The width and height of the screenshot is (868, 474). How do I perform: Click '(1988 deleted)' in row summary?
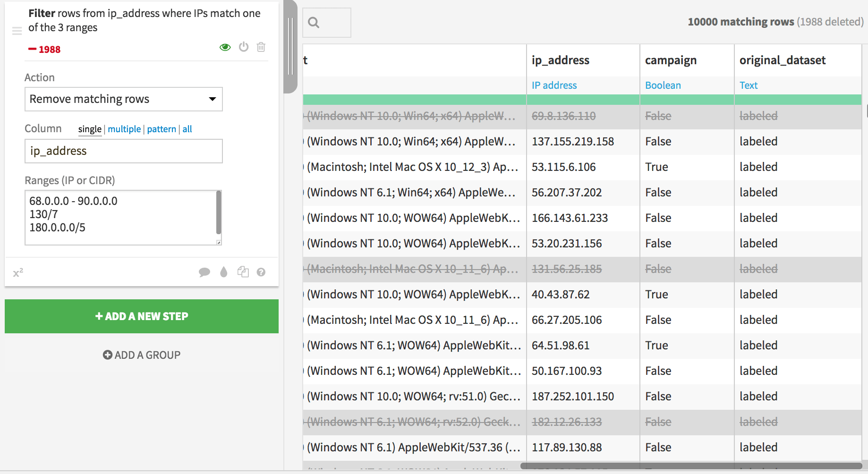pyautogui.click(x=830, y=22)
